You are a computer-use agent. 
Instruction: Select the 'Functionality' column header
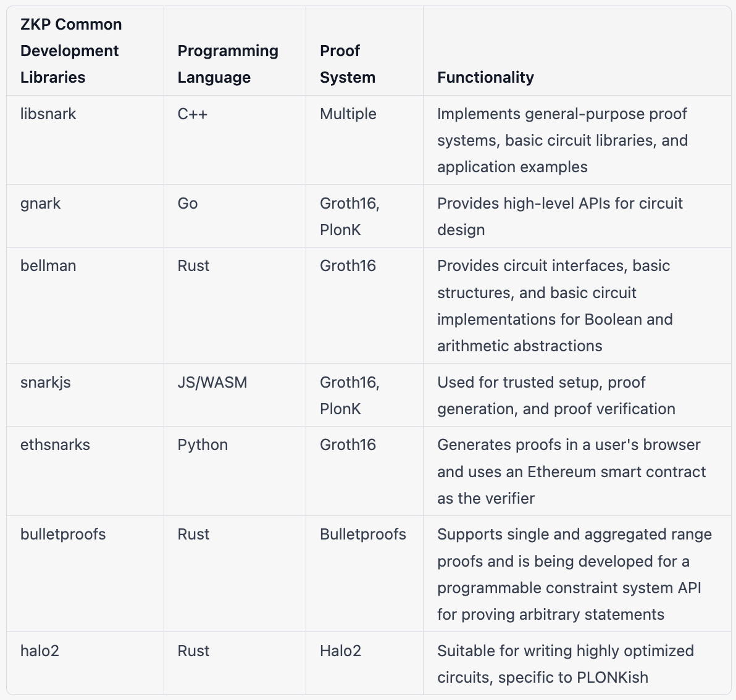[x=485, y=77]
